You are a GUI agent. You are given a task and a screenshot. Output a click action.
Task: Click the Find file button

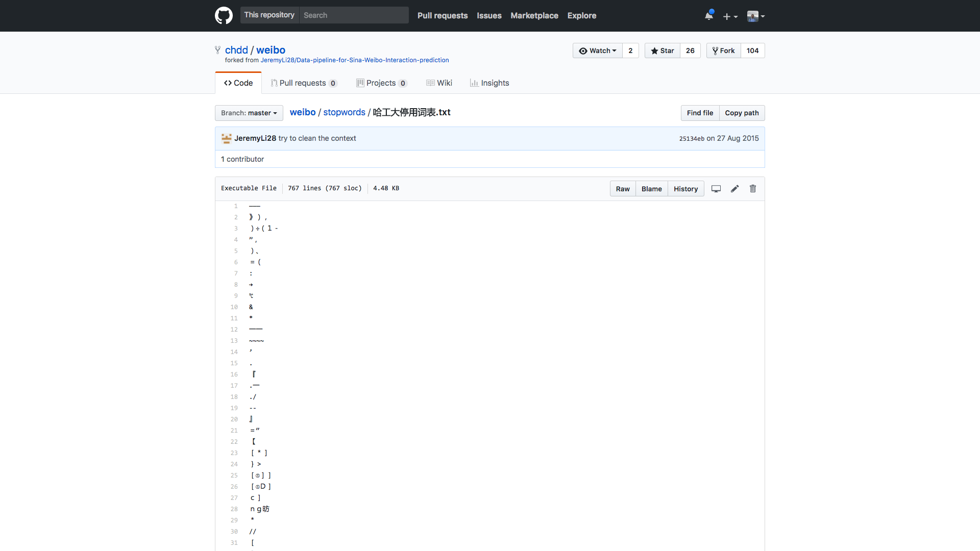tap(700, 113)
